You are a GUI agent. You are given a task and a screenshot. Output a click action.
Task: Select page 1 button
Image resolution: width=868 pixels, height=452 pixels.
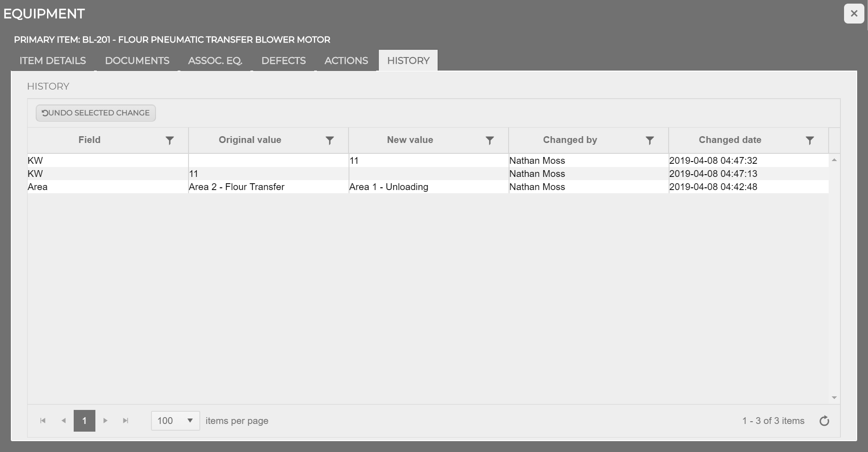coord(85,421)
